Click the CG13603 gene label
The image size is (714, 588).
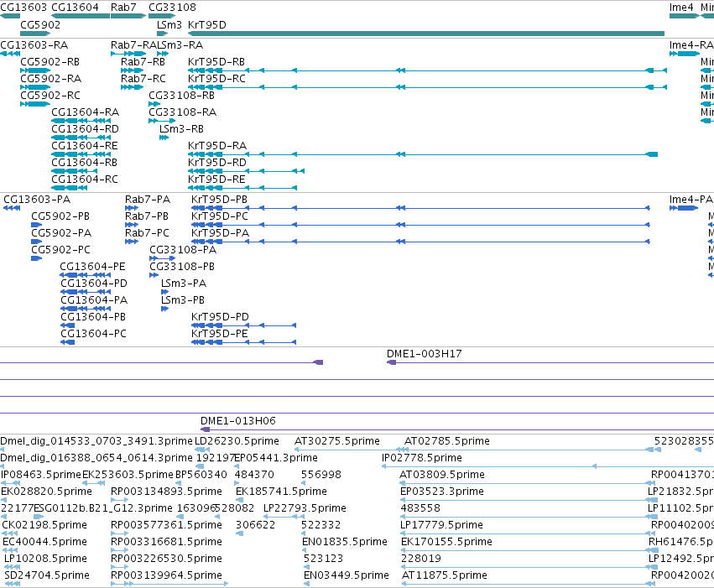[23, 8]
